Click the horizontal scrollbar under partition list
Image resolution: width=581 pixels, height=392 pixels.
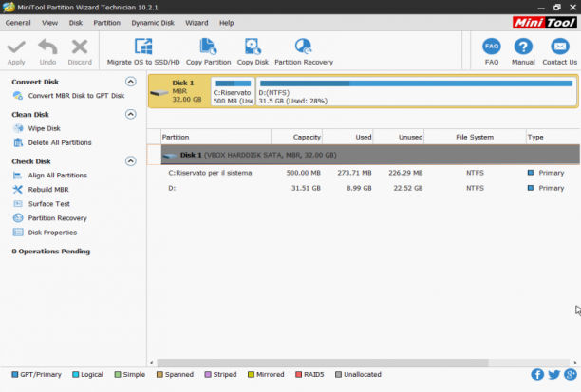pos(323,363)
